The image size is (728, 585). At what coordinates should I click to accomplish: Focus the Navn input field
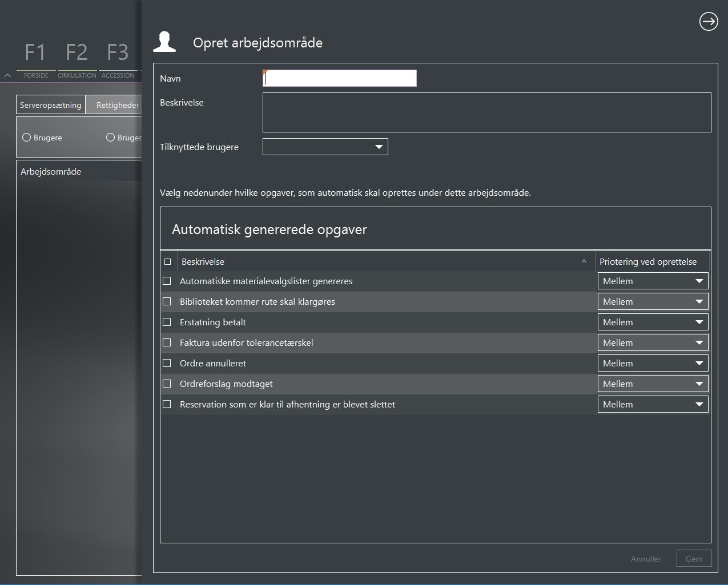(340, 78)
